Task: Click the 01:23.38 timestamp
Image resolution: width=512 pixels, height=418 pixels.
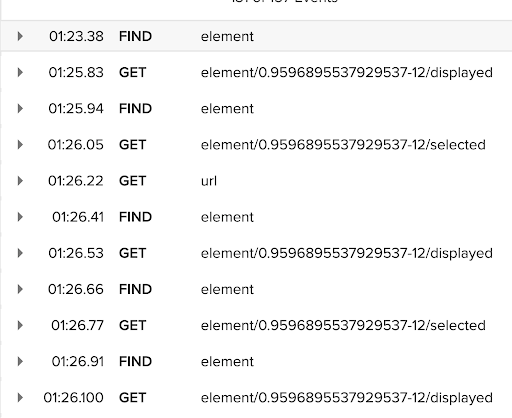Action: (76, 36)
